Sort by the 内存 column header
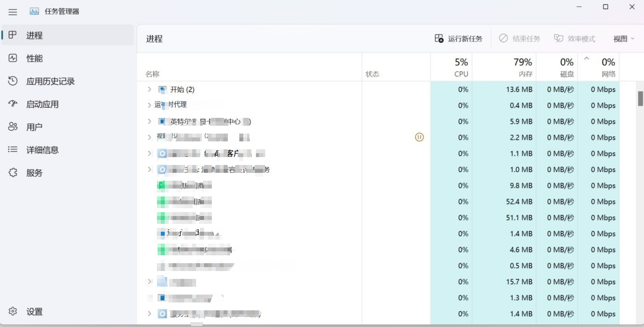Image resolution: width=644 pixels, height=327 pixels. tap(504, 67)
